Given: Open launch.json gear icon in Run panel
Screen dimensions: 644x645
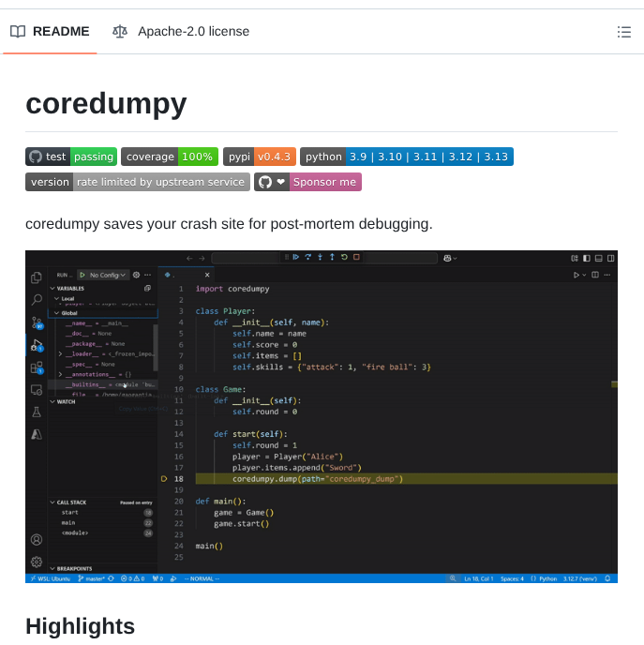Looking at the screenshot, I should coord(136,275).
